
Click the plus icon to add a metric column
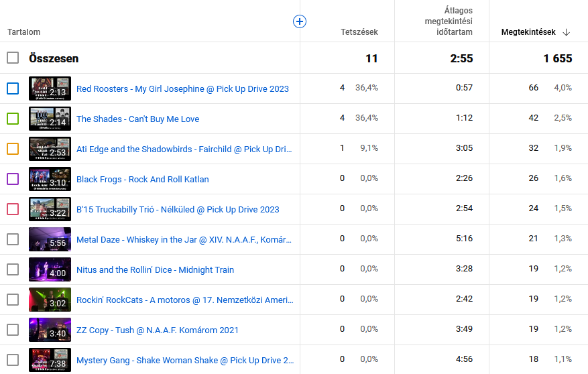tap(300, 21)
